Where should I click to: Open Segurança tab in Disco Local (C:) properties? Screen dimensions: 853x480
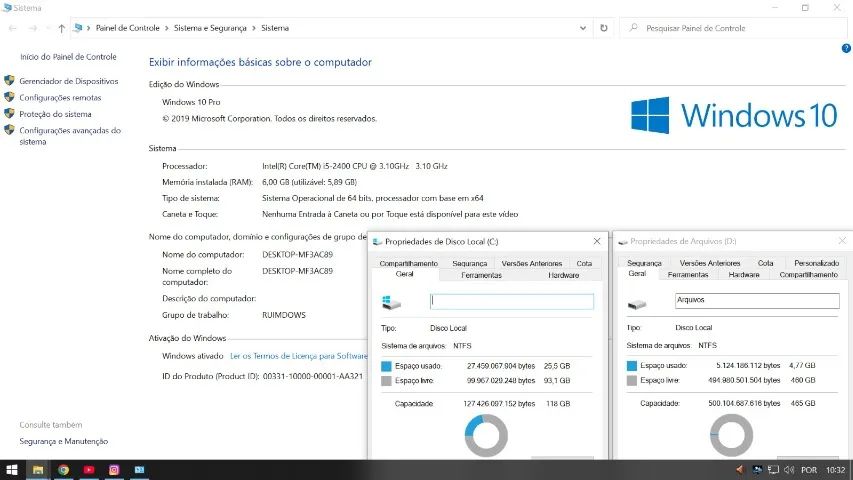click(x=470, y=263)
